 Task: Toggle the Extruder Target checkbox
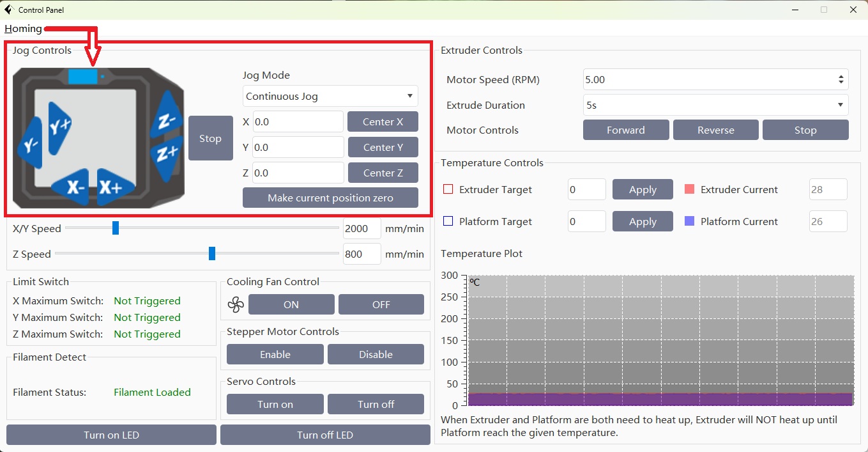[x=448, y=189]
